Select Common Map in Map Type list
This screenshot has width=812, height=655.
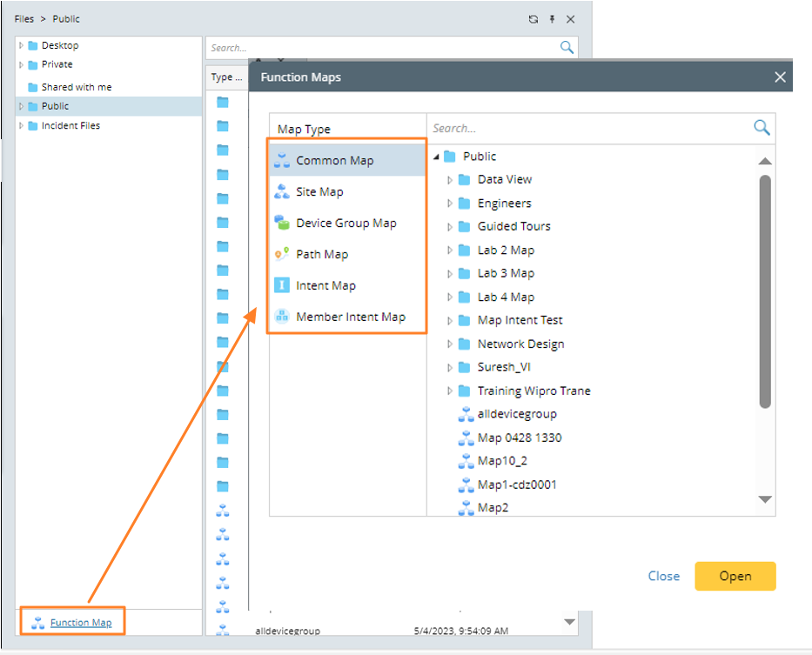click(x=334, y=160)
